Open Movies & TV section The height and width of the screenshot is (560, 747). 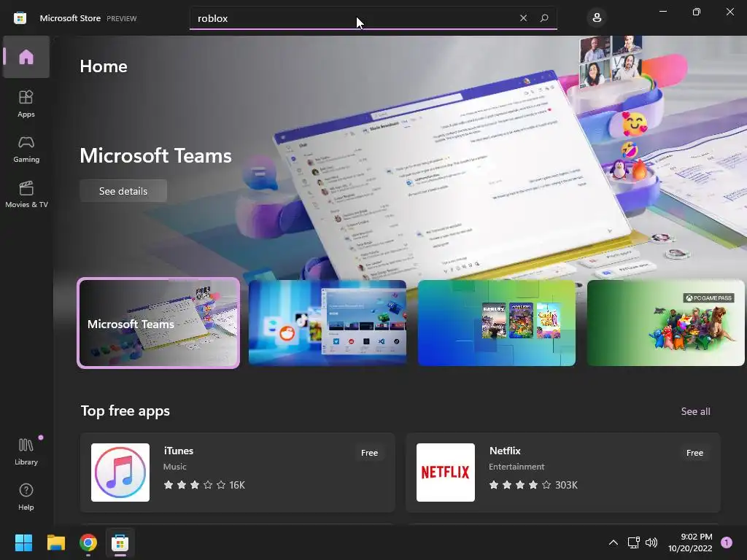(x=26, y=194)
